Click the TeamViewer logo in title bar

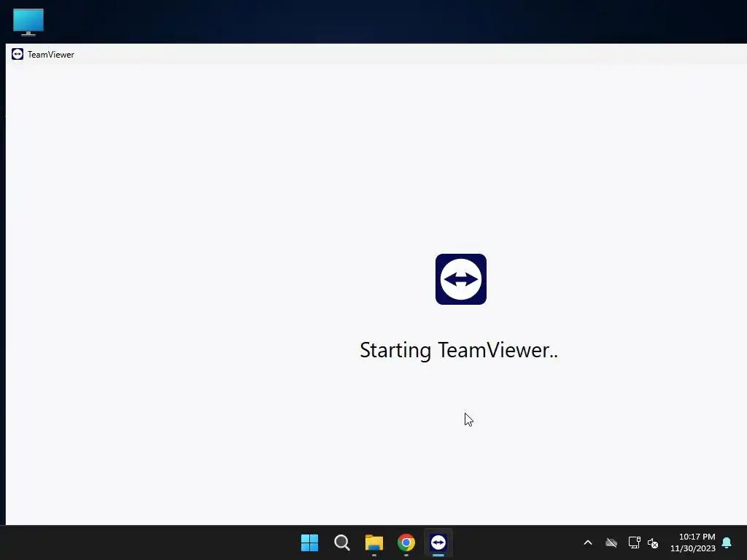[x=18, y=54]
